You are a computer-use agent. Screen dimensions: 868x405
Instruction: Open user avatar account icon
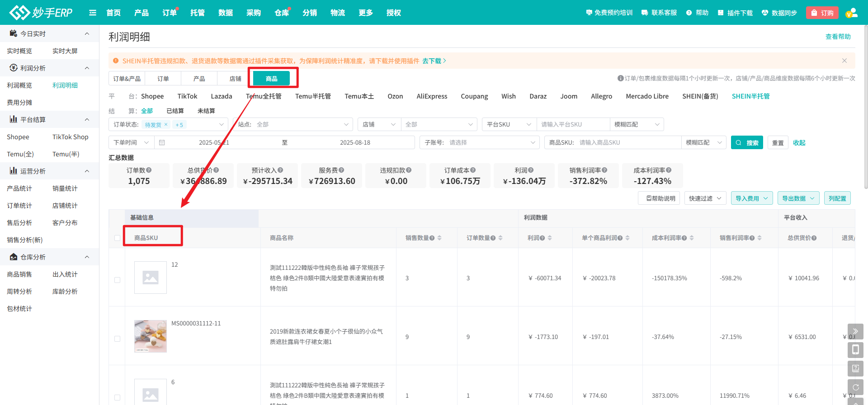point(852,13)
